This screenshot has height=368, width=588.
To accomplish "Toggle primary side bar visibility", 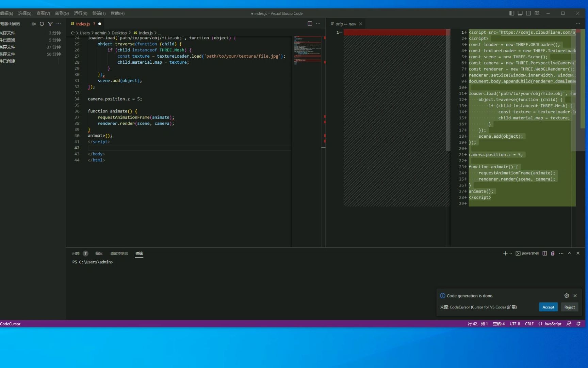I will (511, 13).
